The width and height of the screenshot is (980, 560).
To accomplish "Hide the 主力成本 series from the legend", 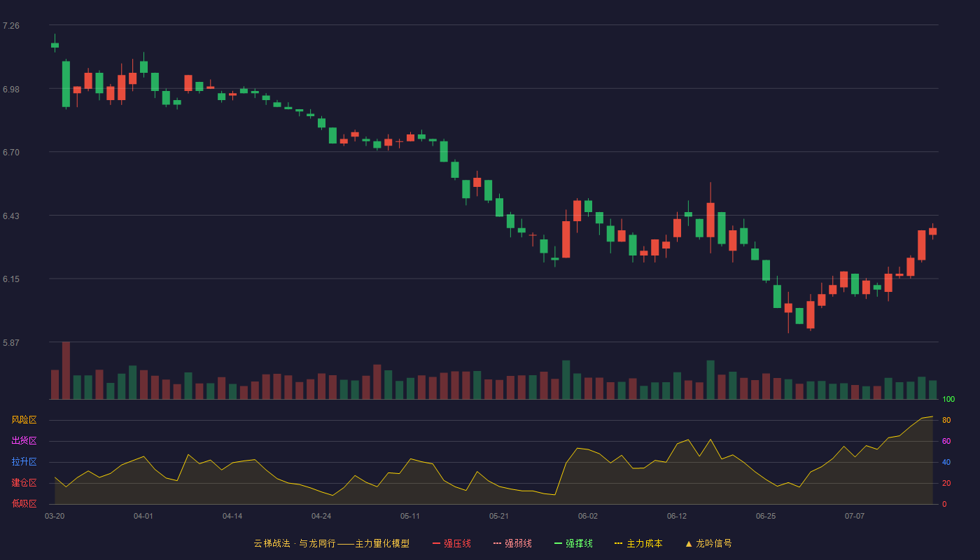I will tap(638, 543).
